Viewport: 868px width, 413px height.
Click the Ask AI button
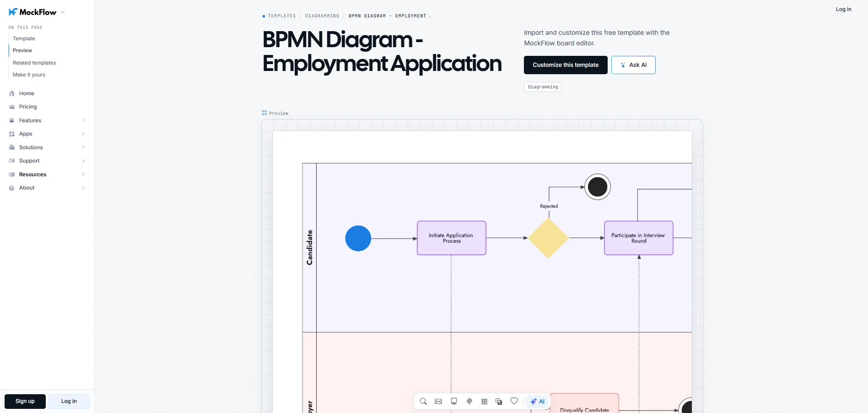[633, 65]
